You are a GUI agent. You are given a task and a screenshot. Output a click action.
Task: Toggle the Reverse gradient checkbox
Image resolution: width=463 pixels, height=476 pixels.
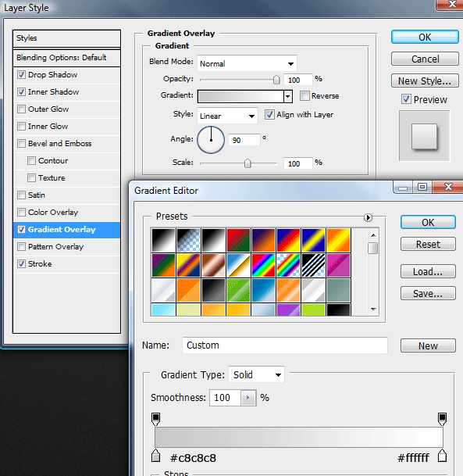(305, 96)
